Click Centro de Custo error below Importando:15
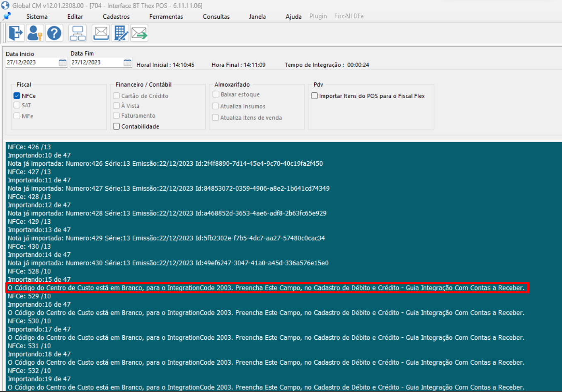Image resolution: width=562 pixels, height=392 pixels. [x=266, y=288]
